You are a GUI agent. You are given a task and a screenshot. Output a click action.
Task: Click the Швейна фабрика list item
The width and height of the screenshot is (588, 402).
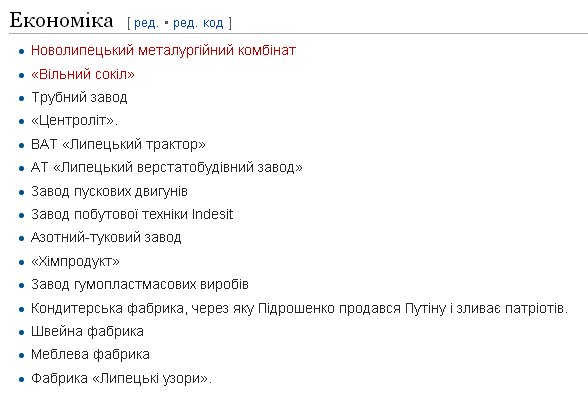pos(87,332)
